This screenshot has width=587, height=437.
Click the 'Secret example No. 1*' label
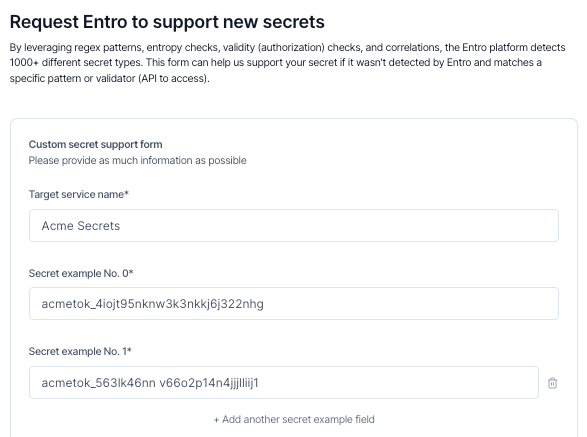pyautogui.click(x=80, y=351)
